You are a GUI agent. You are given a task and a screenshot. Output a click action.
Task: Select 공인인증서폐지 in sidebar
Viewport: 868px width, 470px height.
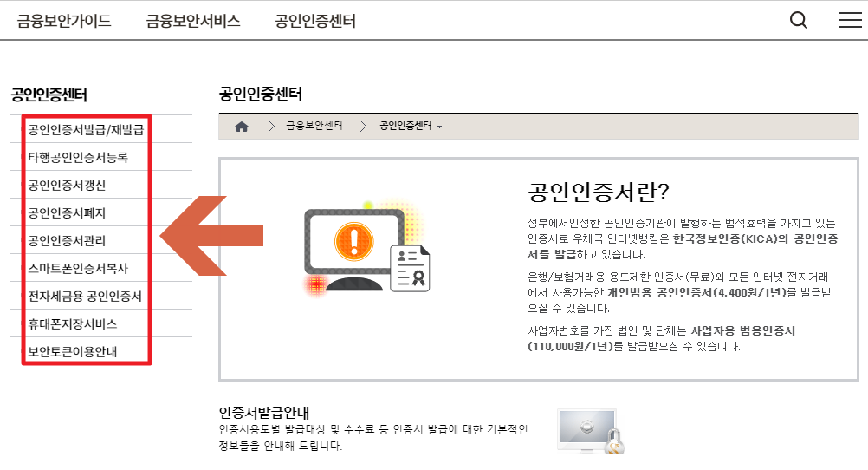pos(67,212)
